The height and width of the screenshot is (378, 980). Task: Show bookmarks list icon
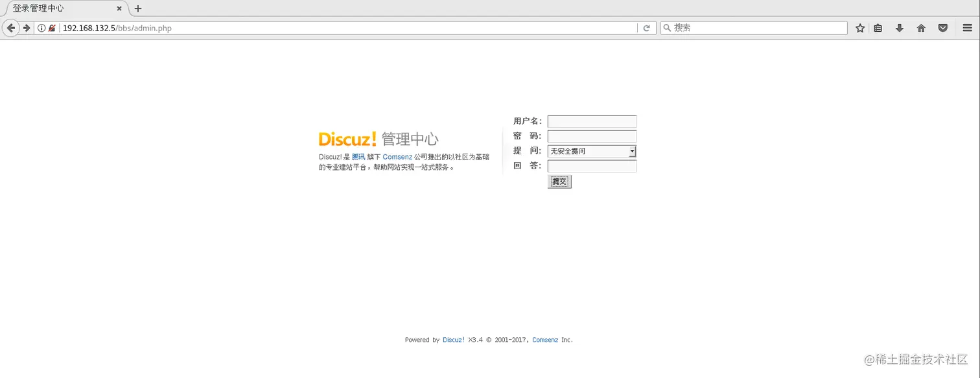878,29
